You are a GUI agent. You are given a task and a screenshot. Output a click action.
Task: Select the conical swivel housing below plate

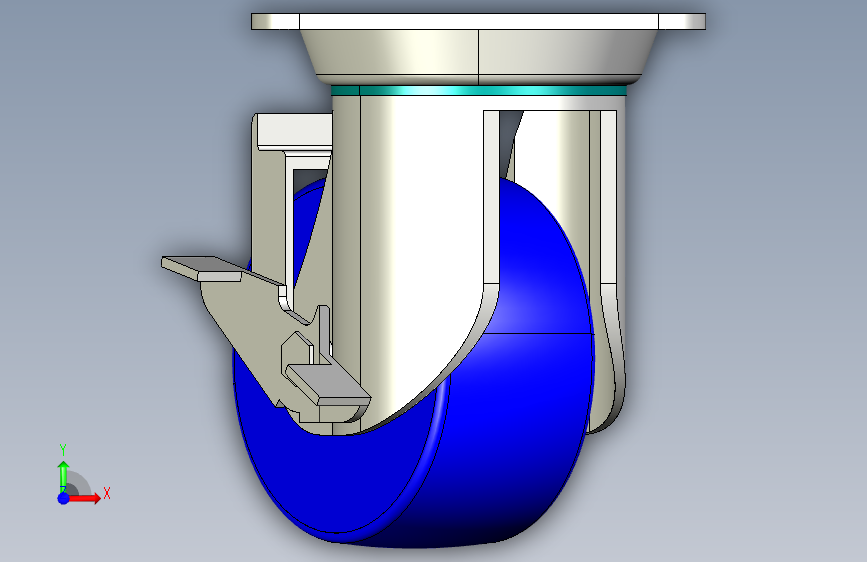click(479, 57)
